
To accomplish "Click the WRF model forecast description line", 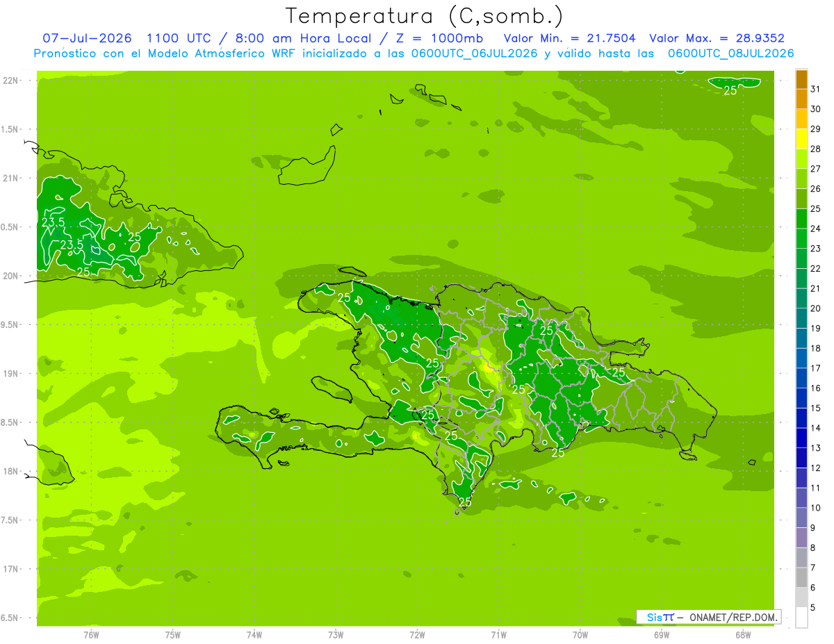I will click(414, 53).
